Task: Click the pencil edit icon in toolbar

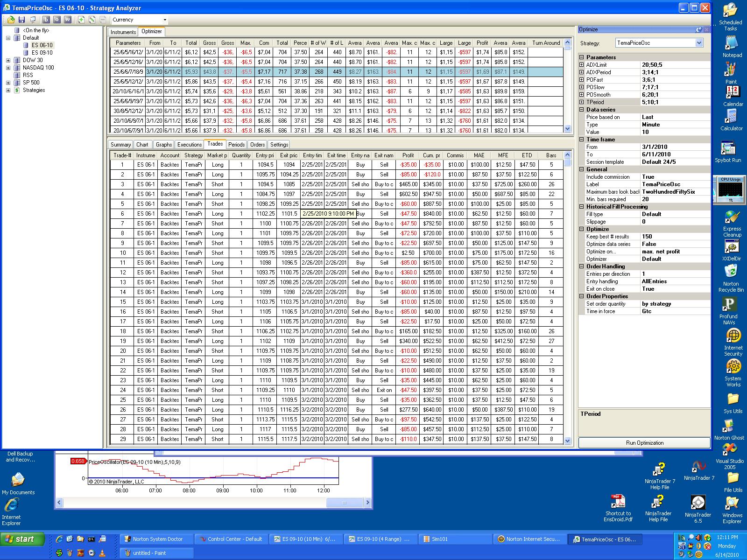Action: tap(92, 20)
